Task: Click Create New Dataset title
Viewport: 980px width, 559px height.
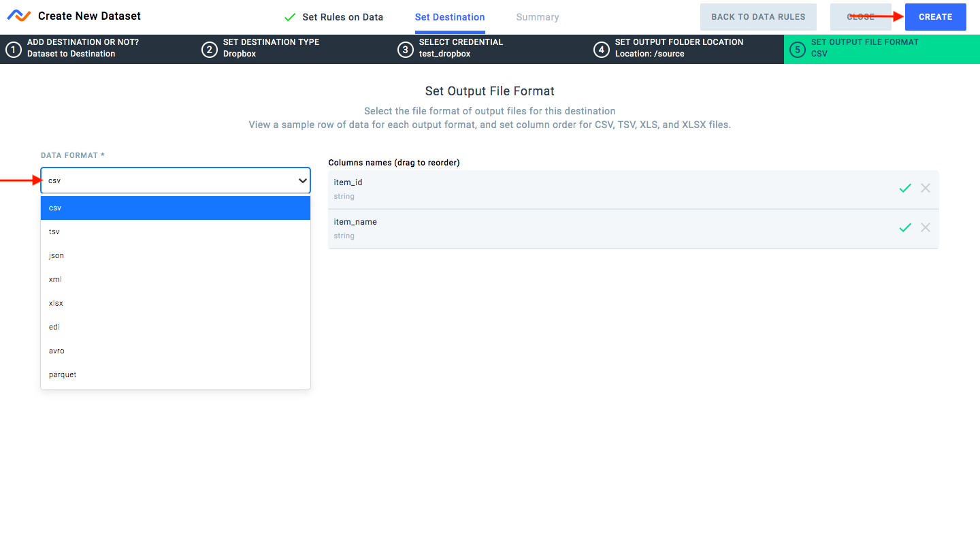Action: click(89, 16)
